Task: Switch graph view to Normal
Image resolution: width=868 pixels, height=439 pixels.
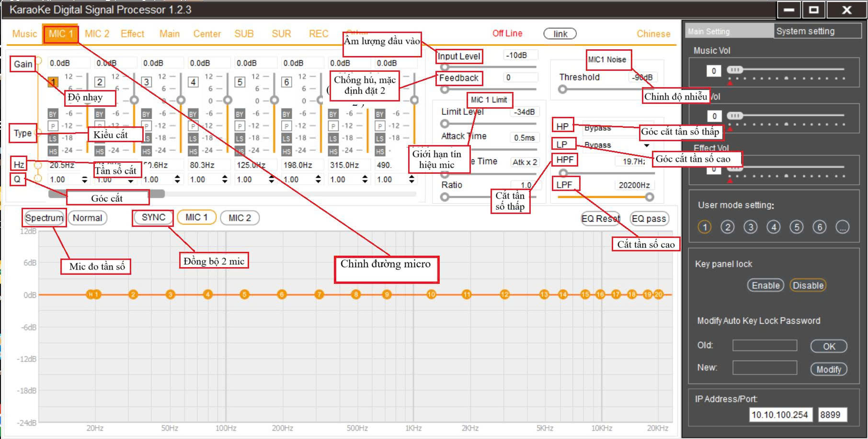Action: pyautogui.click(x=87, y=218)
